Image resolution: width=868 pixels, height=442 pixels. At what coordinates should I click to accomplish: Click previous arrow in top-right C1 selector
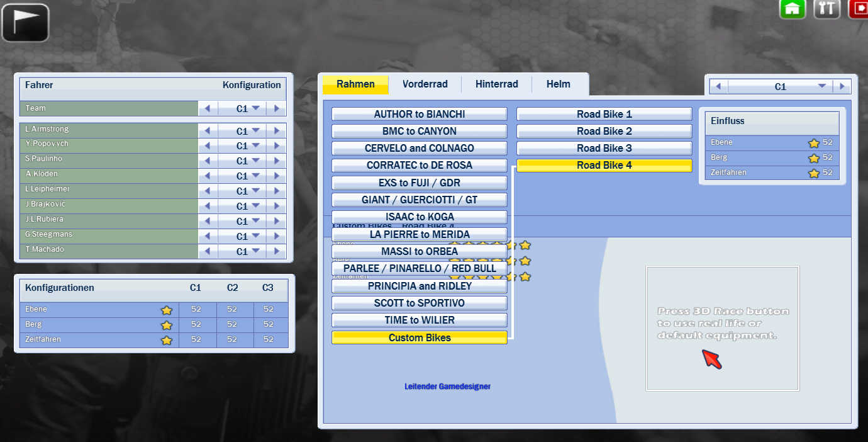(x=718, y=86)
